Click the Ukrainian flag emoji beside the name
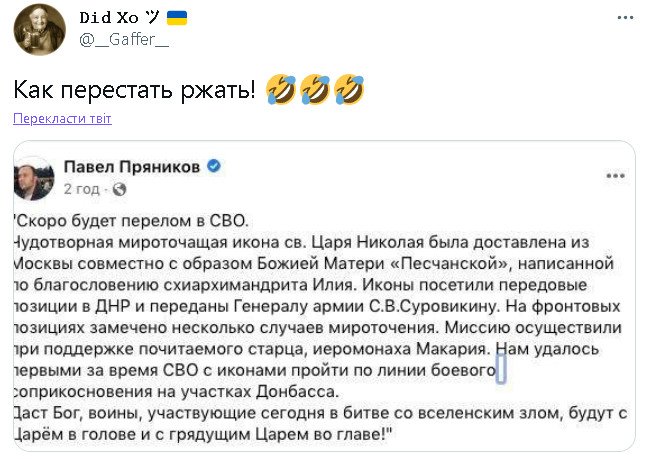The image size is (646, 459). pyautogui.click(x=176, y=18)
